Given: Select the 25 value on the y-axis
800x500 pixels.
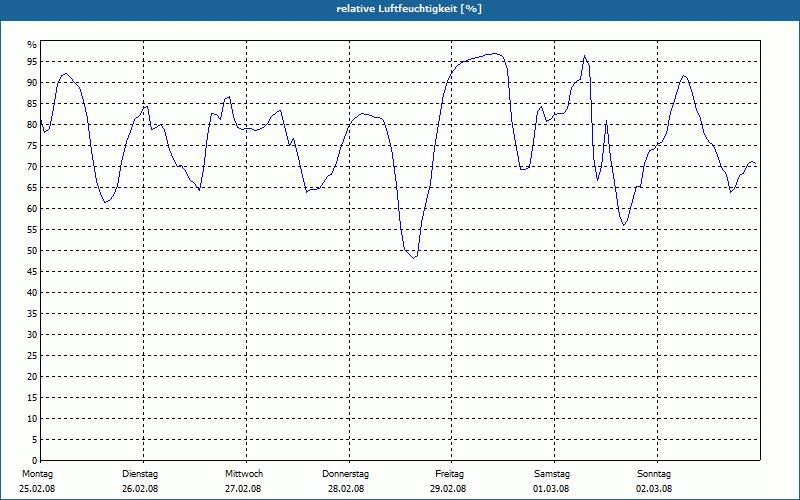Looking at the screenshot, I should [x=32, y=356].
